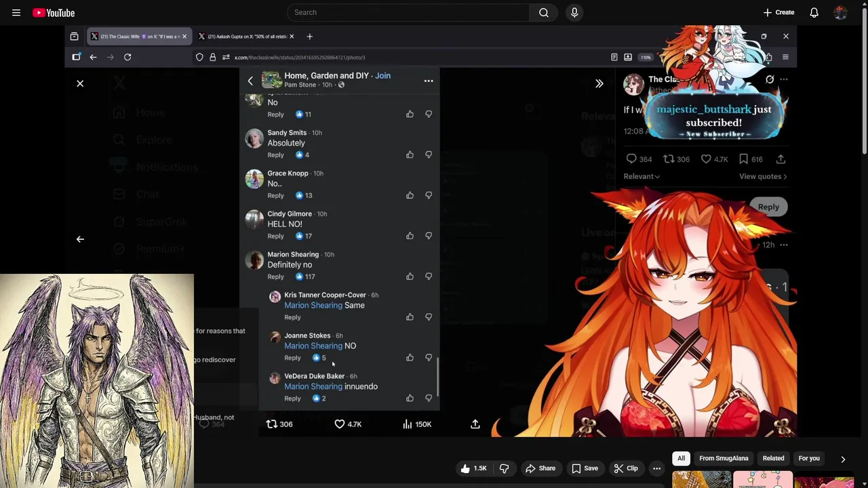
Task: Join the Home, Garden and DIY group
Action: point(382,76)
